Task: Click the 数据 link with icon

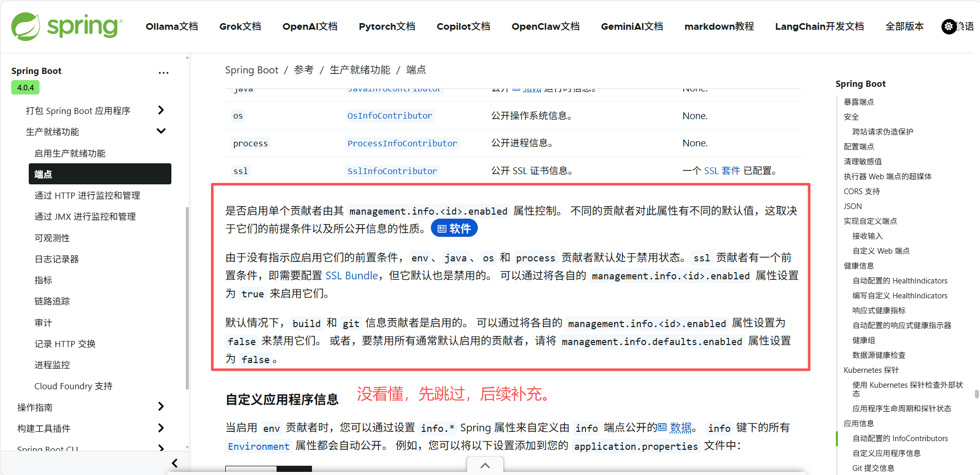Action: point(675,427)
